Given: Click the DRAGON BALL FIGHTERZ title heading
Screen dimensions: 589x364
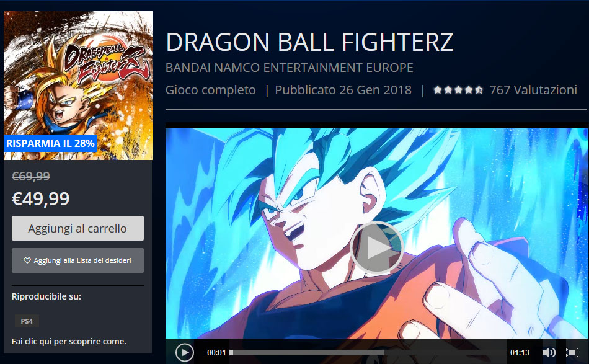Looking at the screenshot, I should click(309, 42).
